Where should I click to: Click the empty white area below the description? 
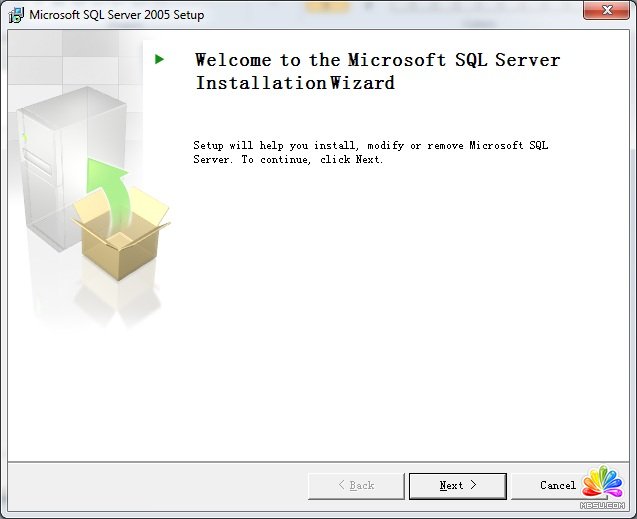[x=390, y=320]
